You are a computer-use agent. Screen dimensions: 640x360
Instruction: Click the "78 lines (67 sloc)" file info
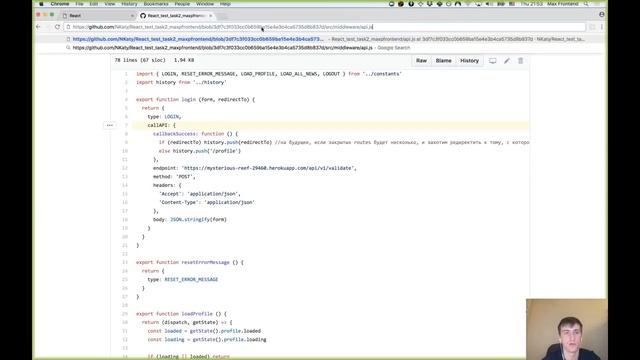pyautogui.click(x=140, y=60)
